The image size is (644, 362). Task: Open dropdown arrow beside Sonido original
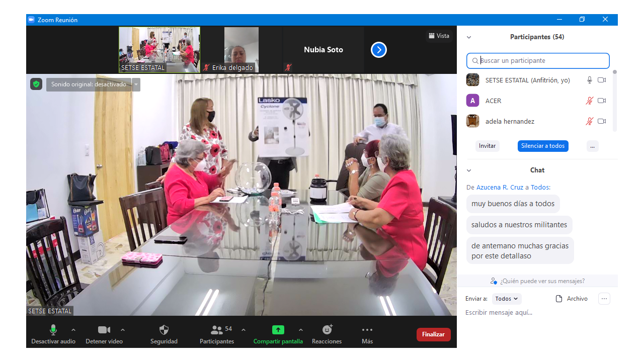(x=136, y=84)
